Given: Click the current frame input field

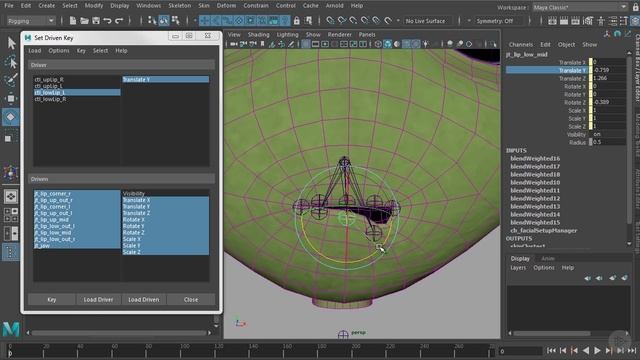Looking at the screenshot, I should point(520,351).
